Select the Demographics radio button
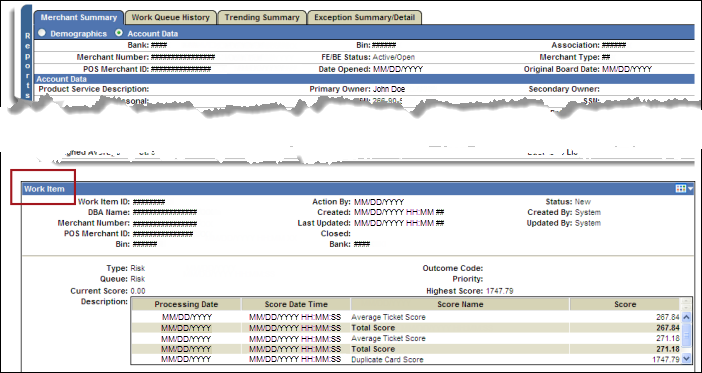 tap(42, 33)
